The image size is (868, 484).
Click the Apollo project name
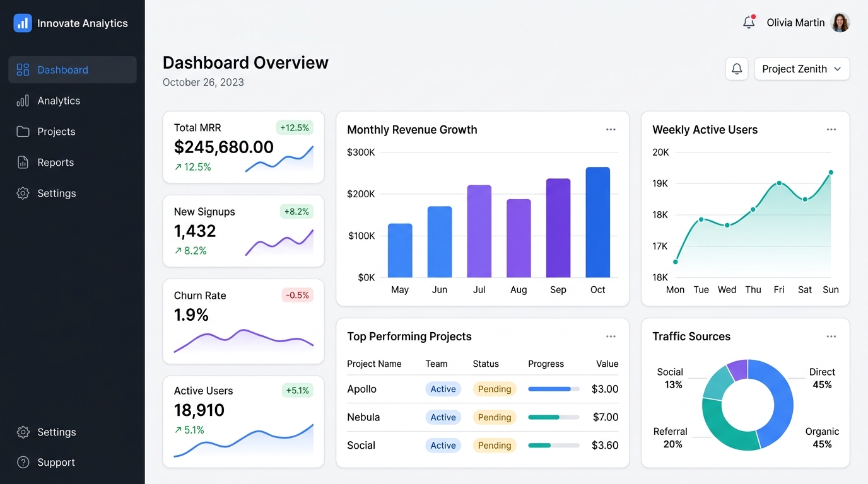tap(361, 389)
